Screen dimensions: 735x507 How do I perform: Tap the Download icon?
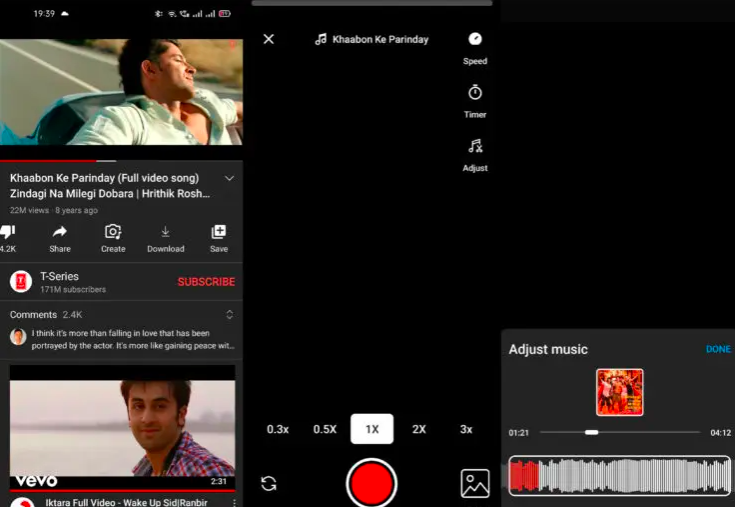(x=165, y=232)
